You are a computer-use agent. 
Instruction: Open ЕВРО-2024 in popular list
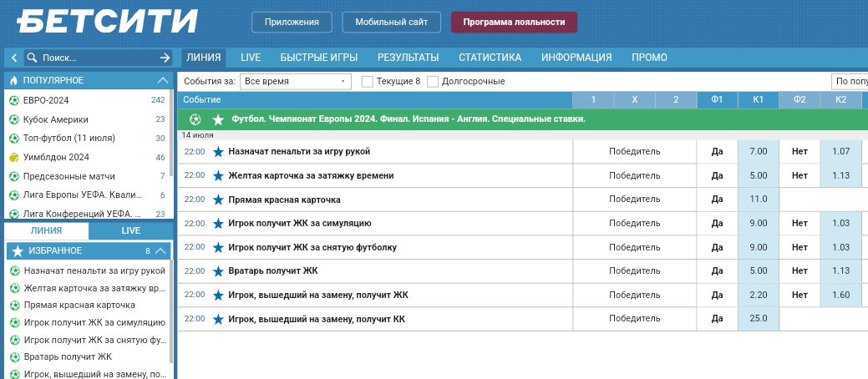click(x=47, y=101)
